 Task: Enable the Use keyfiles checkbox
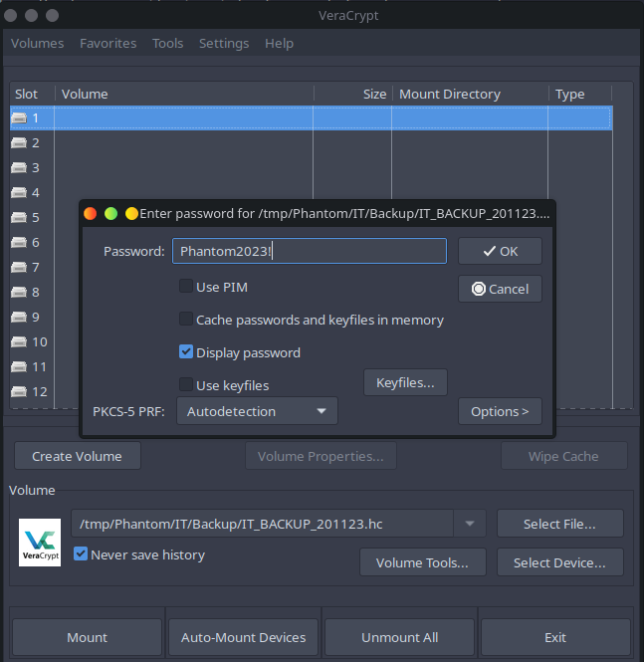pos(186,384)
